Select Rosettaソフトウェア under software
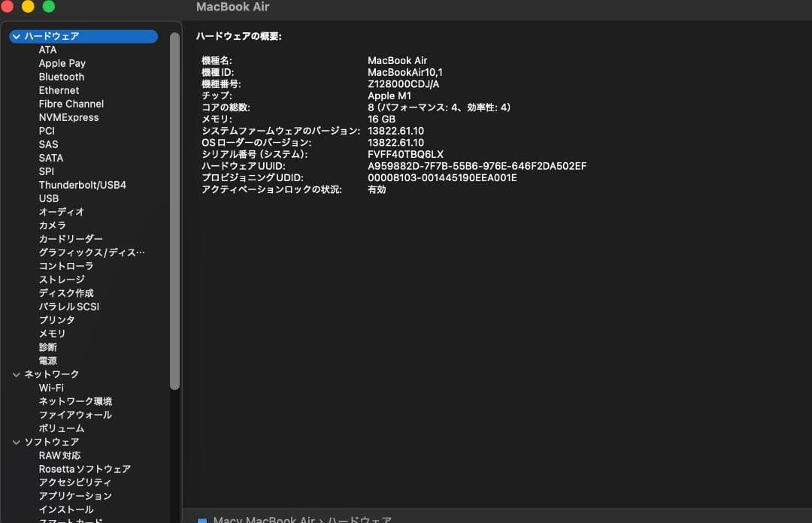Screen dimensions: 812x523 [x=85, y=468]
